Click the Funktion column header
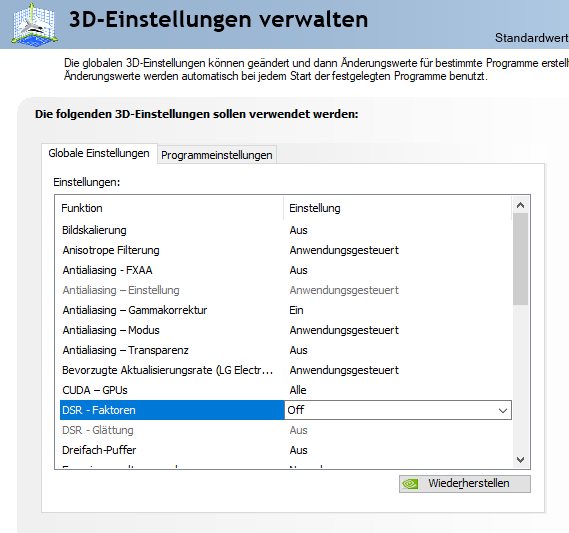569x533 pixels. click(x=169, y=208)
